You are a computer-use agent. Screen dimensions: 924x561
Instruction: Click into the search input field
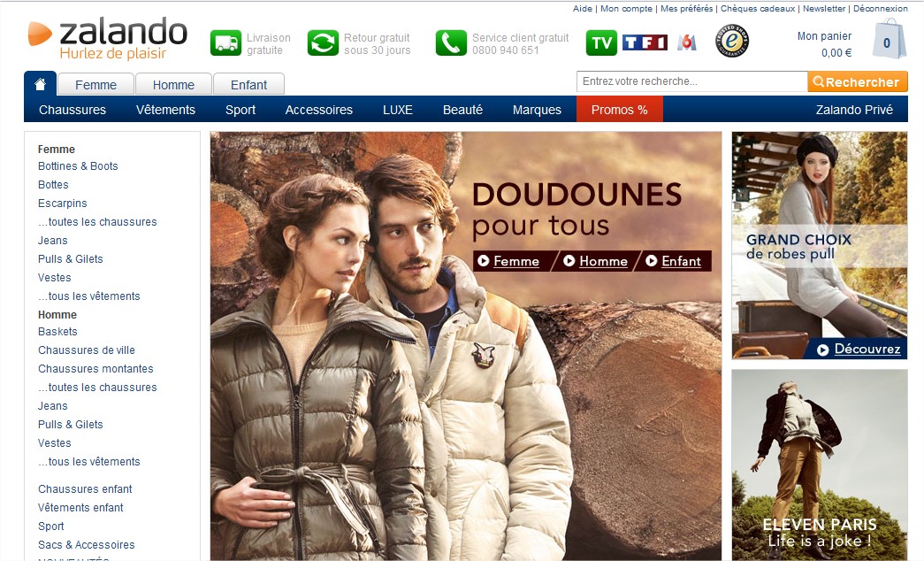coord(691,81)
